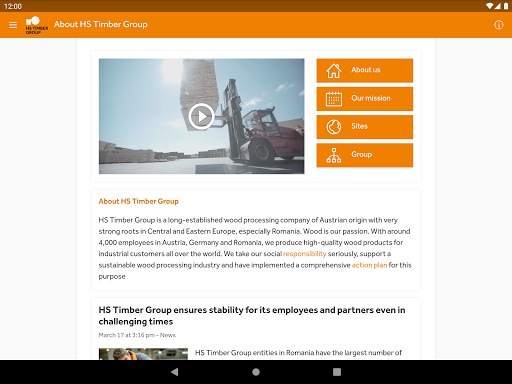The width and height of the screenshot is (512, 384).
Task: Click the org-chart icon for Group
Action: [334, 155]
